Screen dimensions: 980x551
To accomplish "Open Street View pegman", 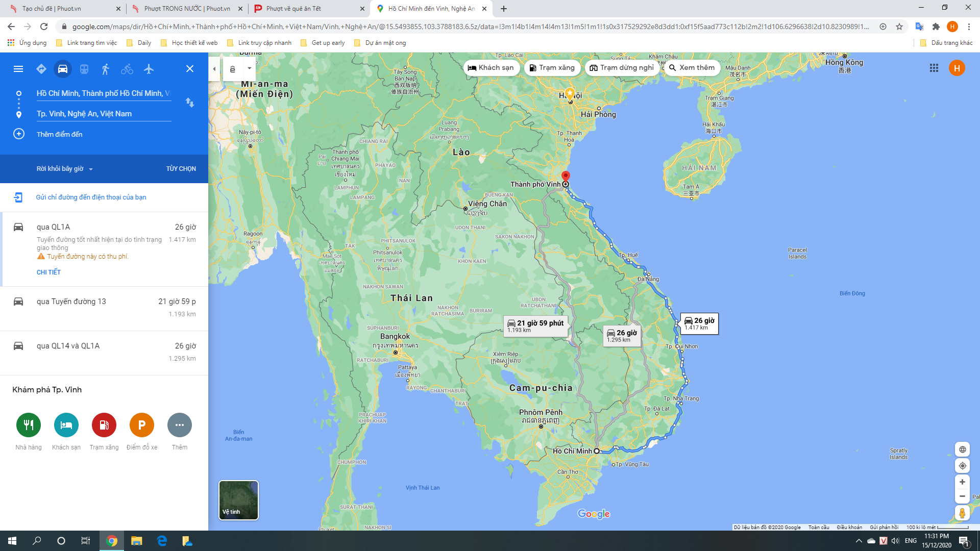I will (x=962, y=513).
